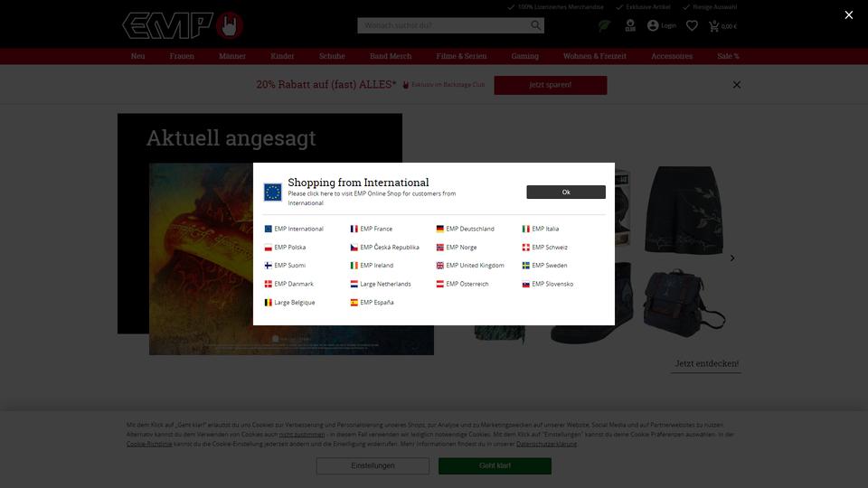This screenshot has height=488, width=868.
Task: Select EMP Österreich shop link
Action: [x=462, y=284]
